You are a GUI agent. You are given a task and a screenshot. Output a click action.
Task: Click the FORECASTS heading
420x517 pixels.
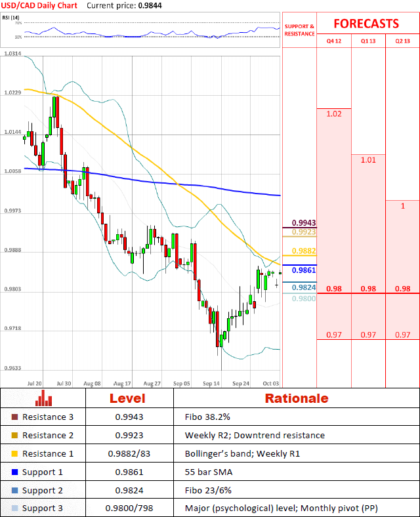366,24
